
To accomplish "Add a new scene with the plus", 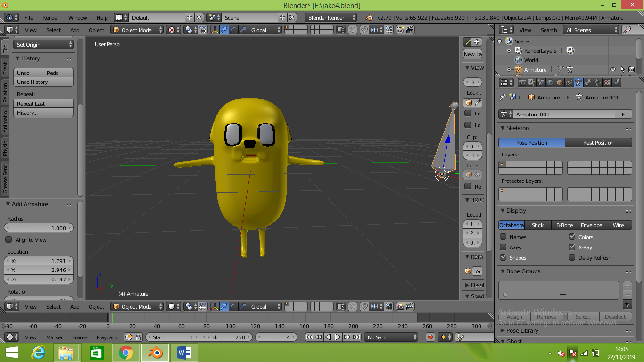I will coord(282,17).
